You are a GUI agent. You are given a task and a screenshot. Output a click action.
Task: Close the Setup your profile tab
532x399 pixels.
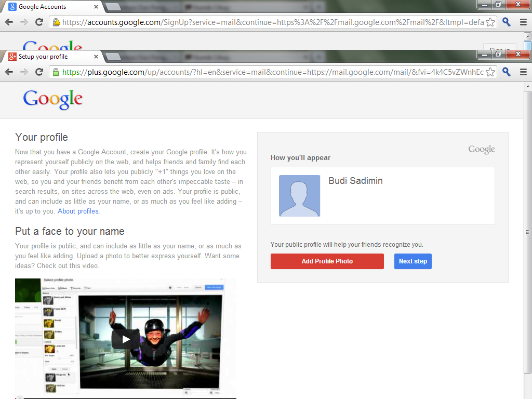[96, 57]
